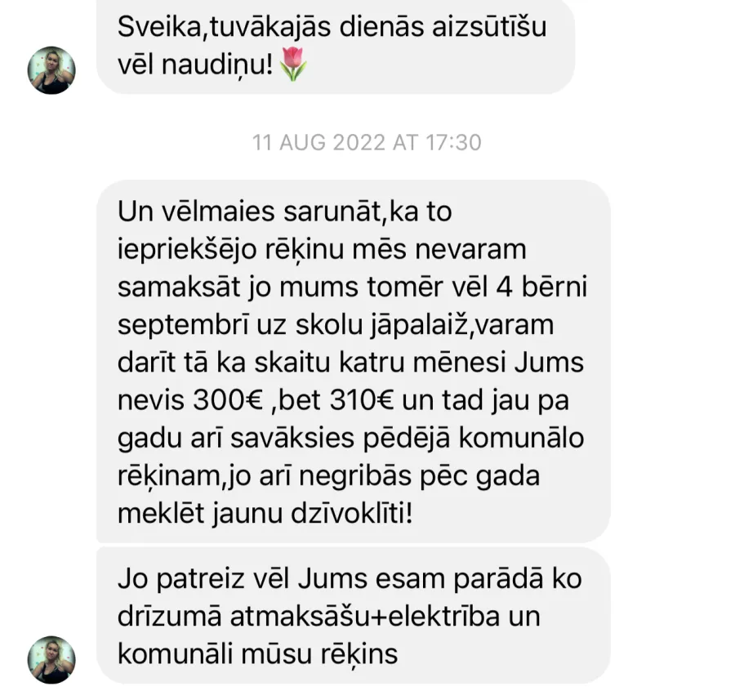The image size is (735, 700).
Task: Click the word 'naudiņu!' before the tulip
Action: (x=217, y=65)
